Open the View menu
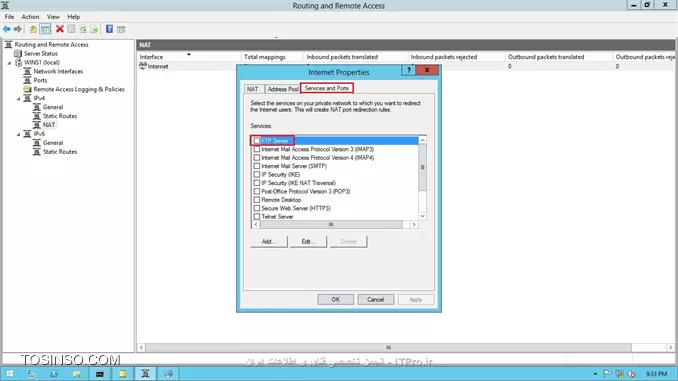Viewport: 678px width, 381px height. click(x=53, y=16)
